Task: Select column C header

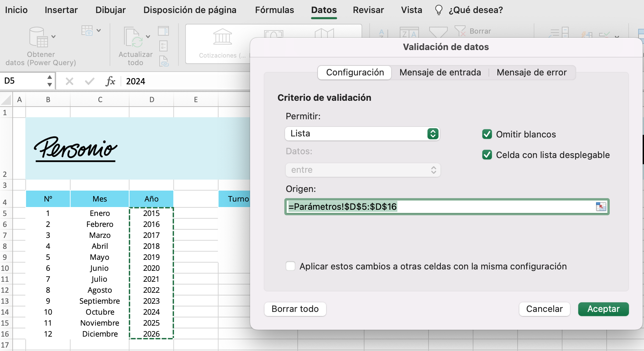Action: 100,99
